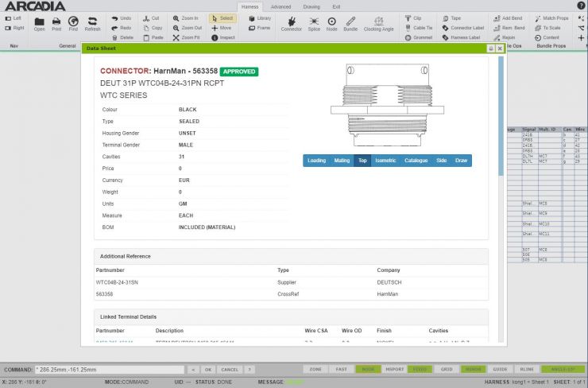Click the Data Sheet vertical scrollbar

coord(501,115)
